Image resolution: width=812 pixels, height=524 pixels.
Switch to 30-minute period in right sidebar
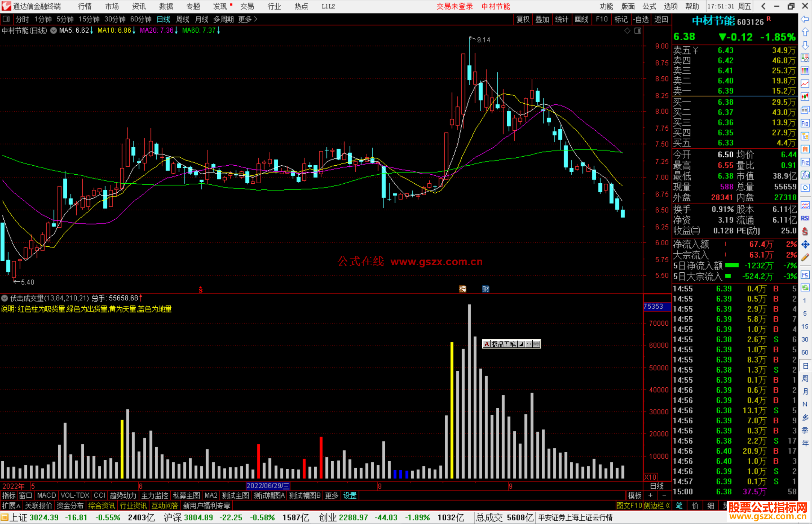pyautogui.click(x=804, y=339)
